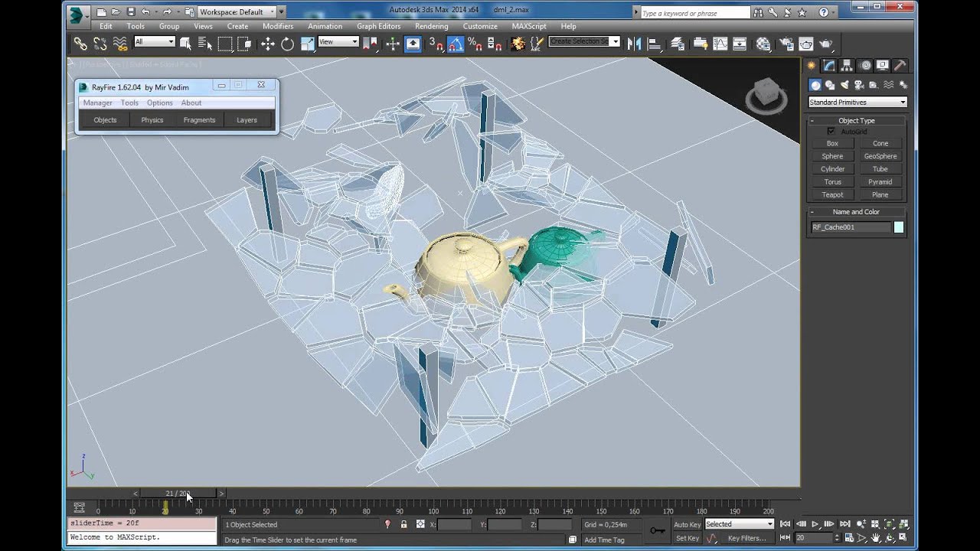The height and width of the screenshot is (551, 980).
Task: Open the Material Editor icon
Action: [763, 44]
